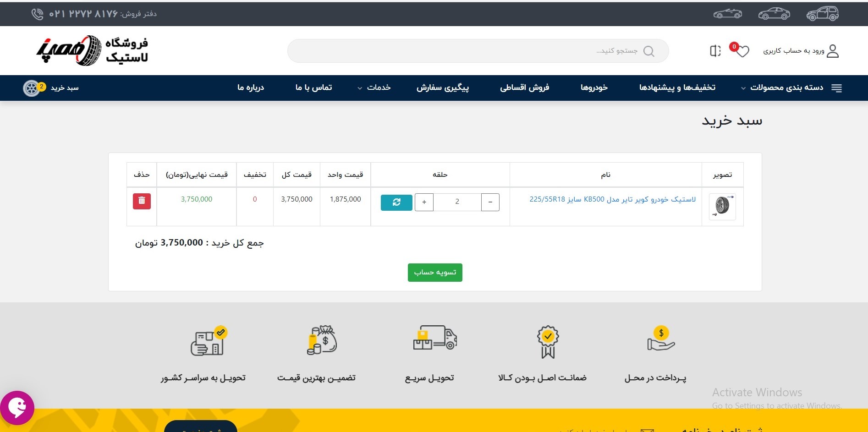The width and height of the screenshot is (868, 432).
Task: Select the sedan car icon
Action: pyautogui.click(x=774, y=14)
